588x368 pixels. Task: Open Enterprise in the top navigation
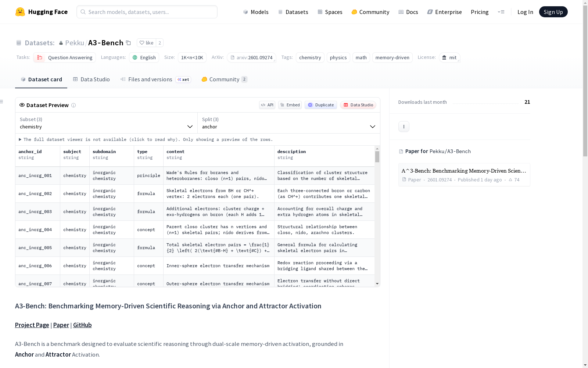pyautogui.click(x=444, y=12)
